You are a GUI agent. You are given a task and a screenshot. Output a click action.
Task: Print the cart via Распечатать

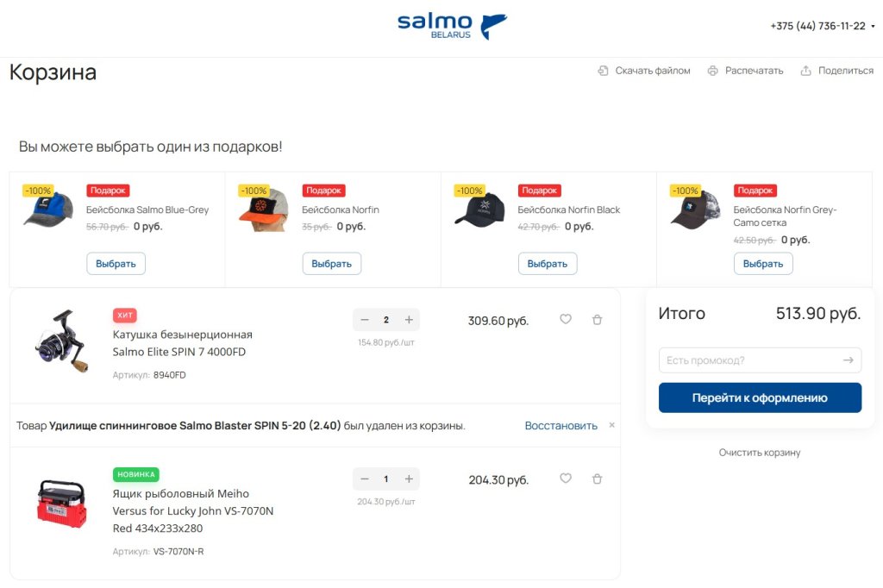745,71
